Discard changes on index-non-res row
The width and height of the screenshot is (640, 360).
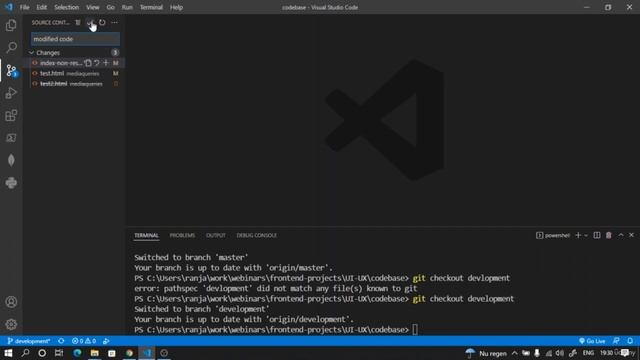(x=97, y=63)
